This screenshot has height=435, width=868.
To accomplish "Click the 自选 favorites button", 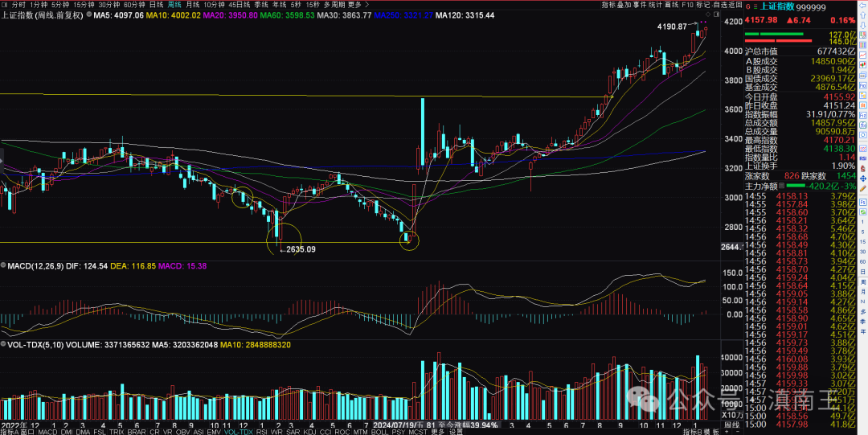I will pos(719,5).
